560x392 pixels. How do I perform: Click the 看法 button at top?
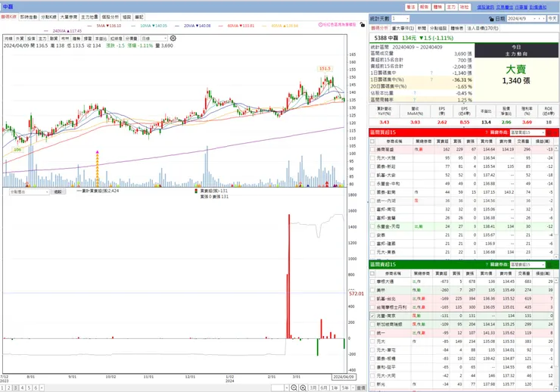coord(411,7)
